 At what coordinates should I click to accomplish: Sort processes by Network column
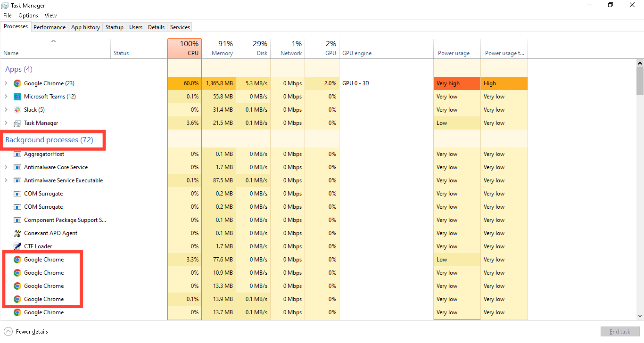pos(288,49)
